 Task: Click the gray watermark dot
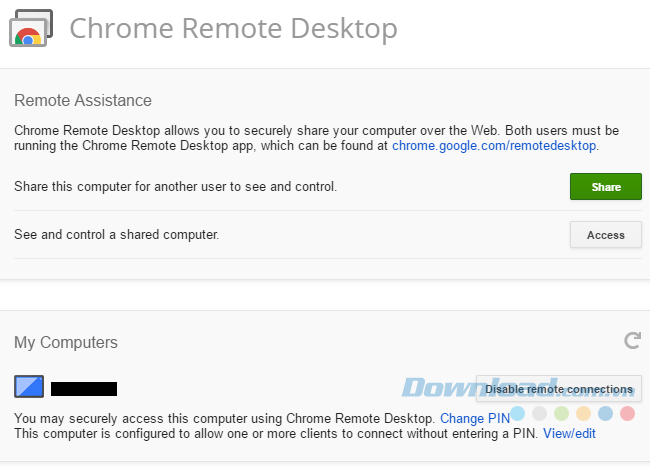click(540, 413)
